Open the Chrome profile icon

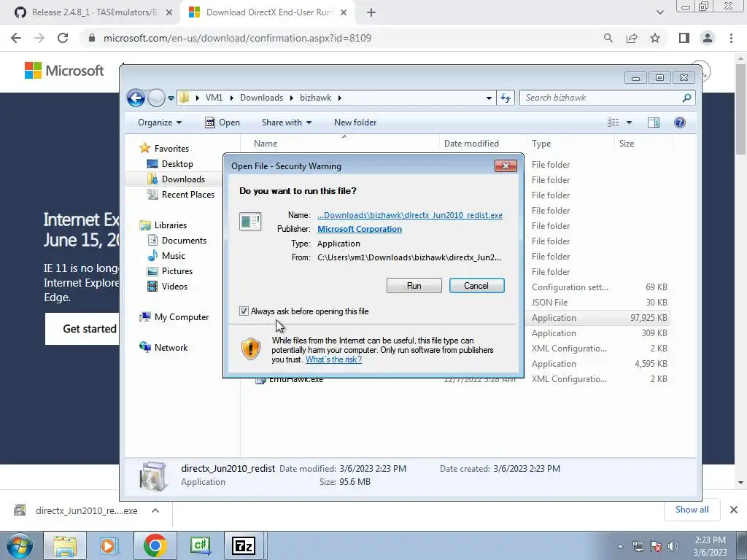(x=708, y=38)
